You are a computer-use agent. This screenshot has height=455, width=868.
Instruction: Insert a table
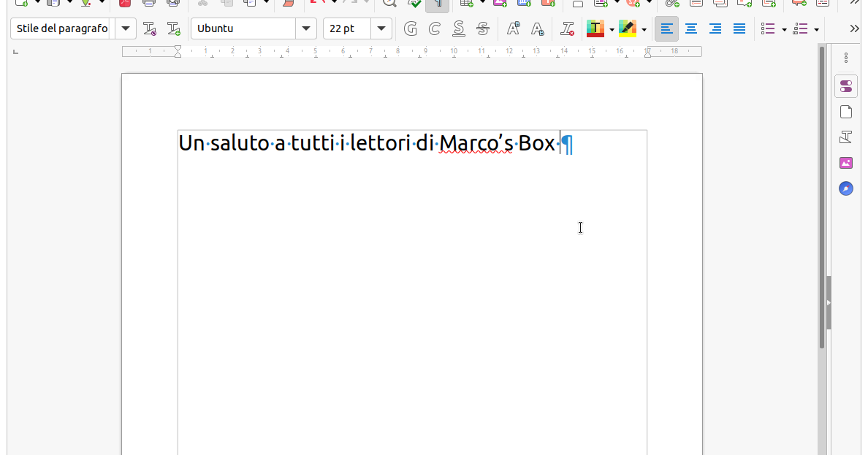(465, 4)
